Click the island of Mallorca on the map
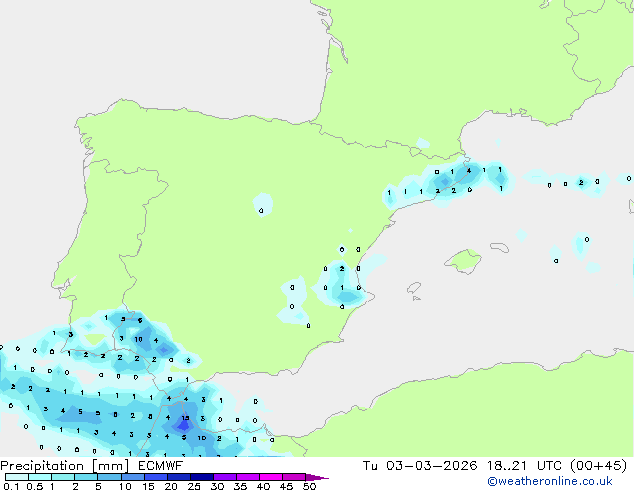 (463, 261)
